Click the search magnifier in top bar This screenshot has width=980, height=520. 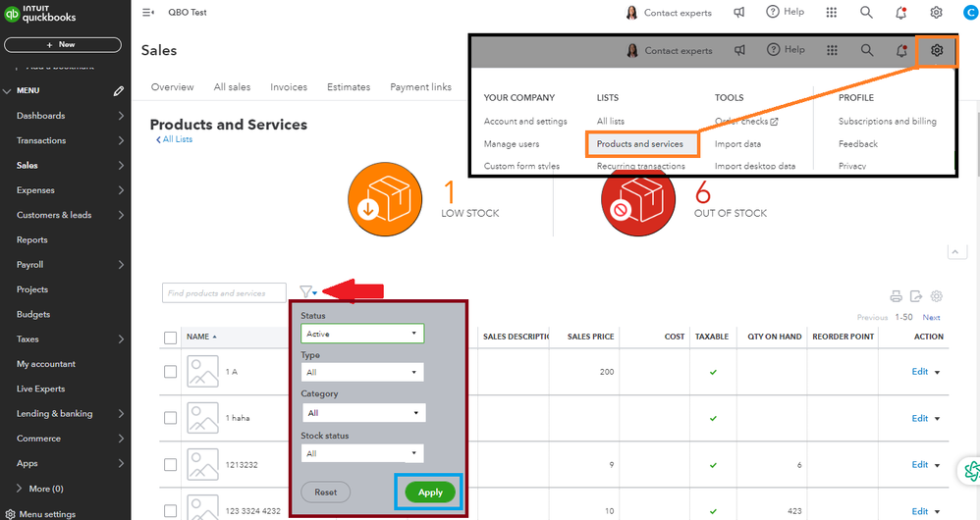click(x=866, y=13)
